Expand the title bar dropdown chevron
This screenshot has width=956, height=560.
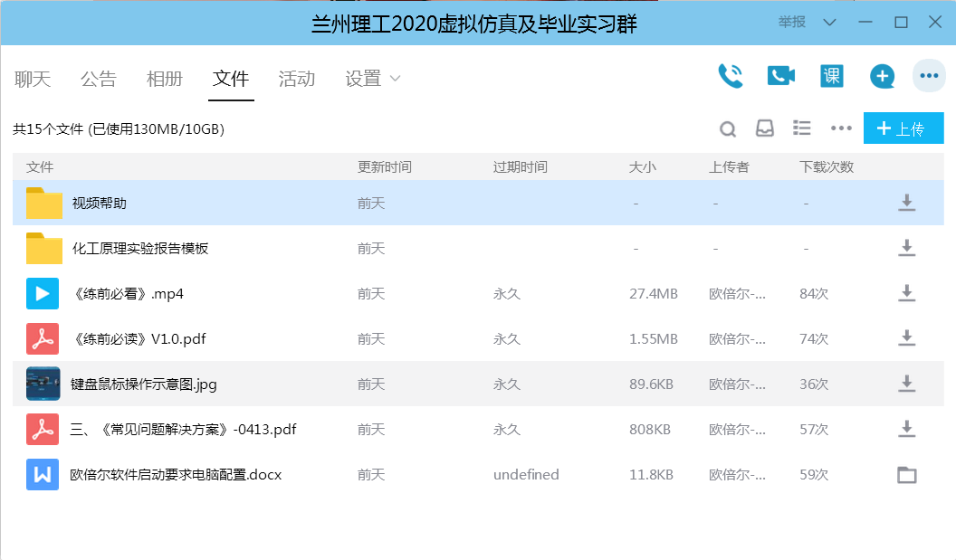coord(831,23)
